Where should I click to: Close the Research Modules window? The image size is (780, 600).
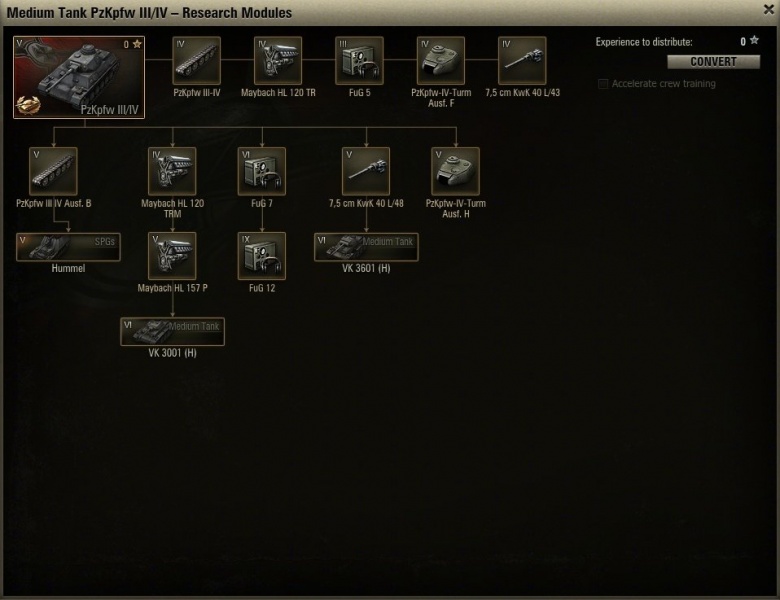(x=769, y=9)
